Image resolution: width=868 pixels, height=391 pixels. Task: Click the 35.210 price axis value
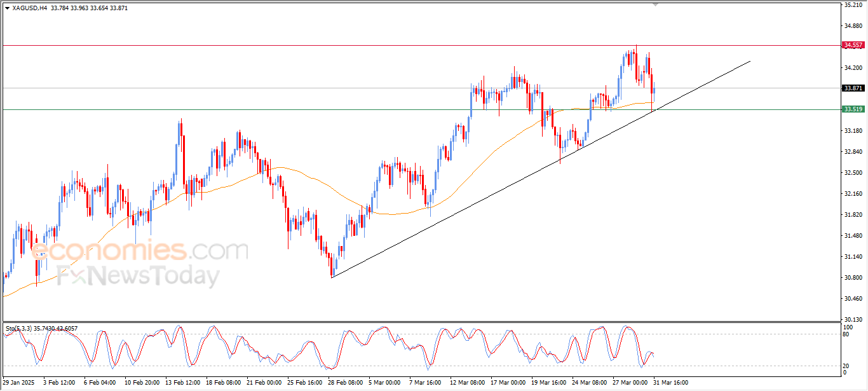coord(853,5)
